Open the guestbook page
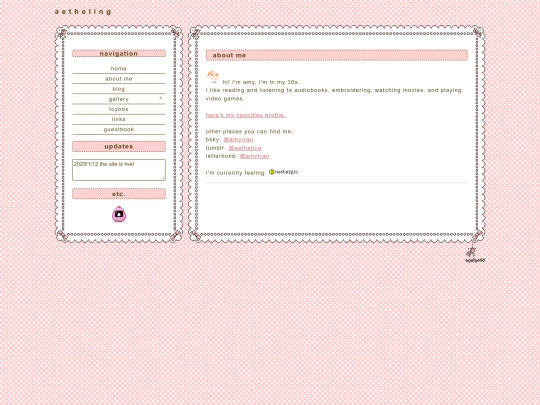The image size is (540, 405). 118,129
